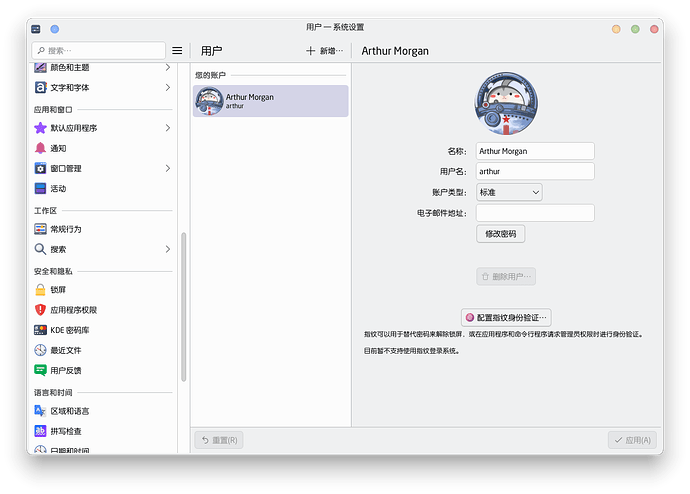Open 应用程序权限 settings page

tap(103, 310)
